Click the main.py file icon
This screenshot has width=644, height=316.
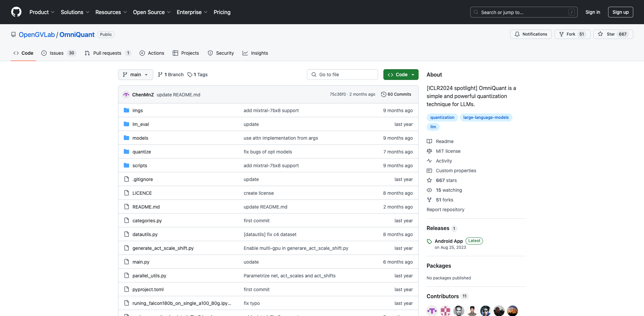click(x=126, y=262)
